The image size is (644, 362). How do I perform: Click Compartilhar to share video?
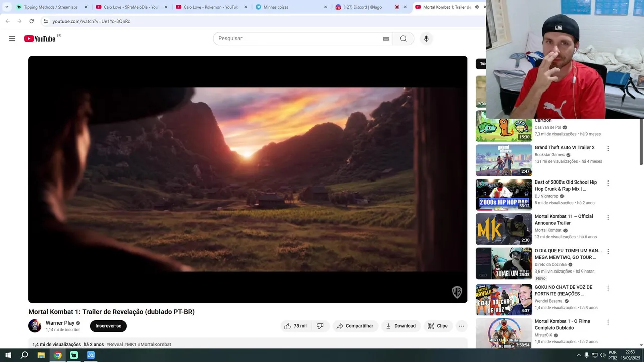[355, 326]
